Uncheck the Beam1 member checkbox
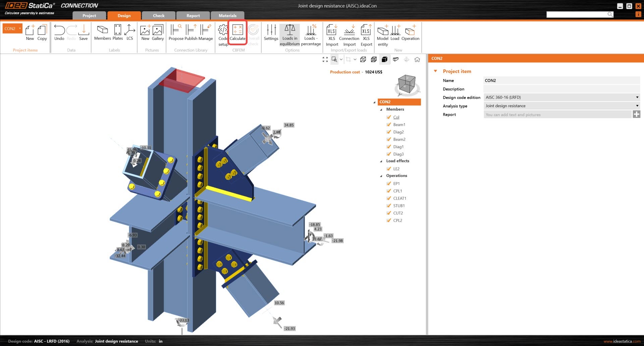The height and width of the screenshot is (346, 644). point(389,124)
